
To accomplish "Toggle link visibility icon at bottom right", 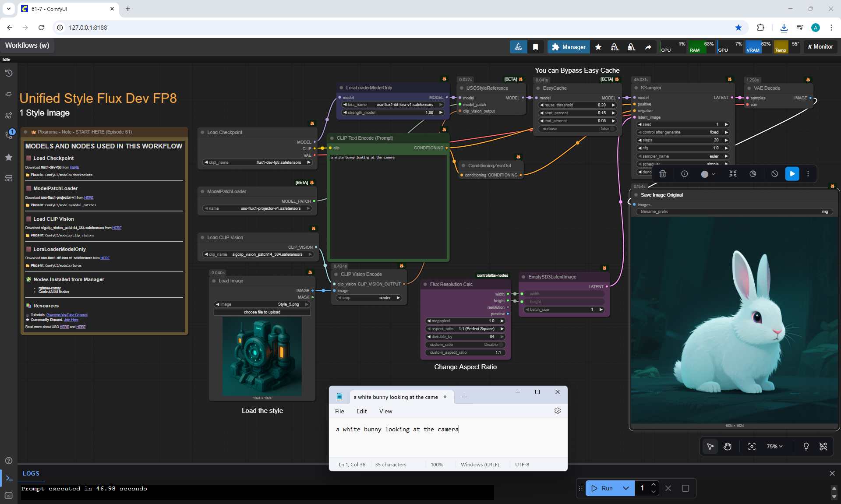I will point(823,446).
